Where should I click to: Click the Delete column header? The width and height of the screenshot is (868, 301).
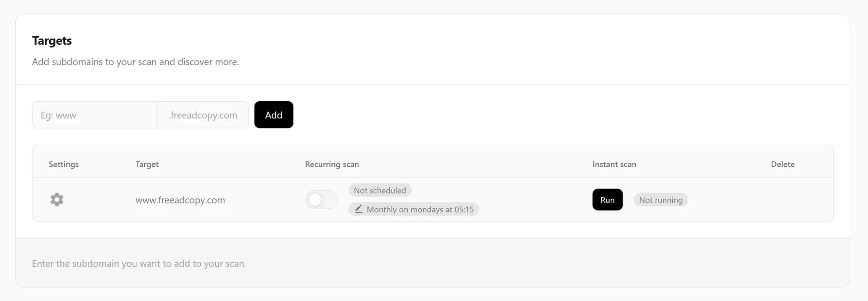783,165
